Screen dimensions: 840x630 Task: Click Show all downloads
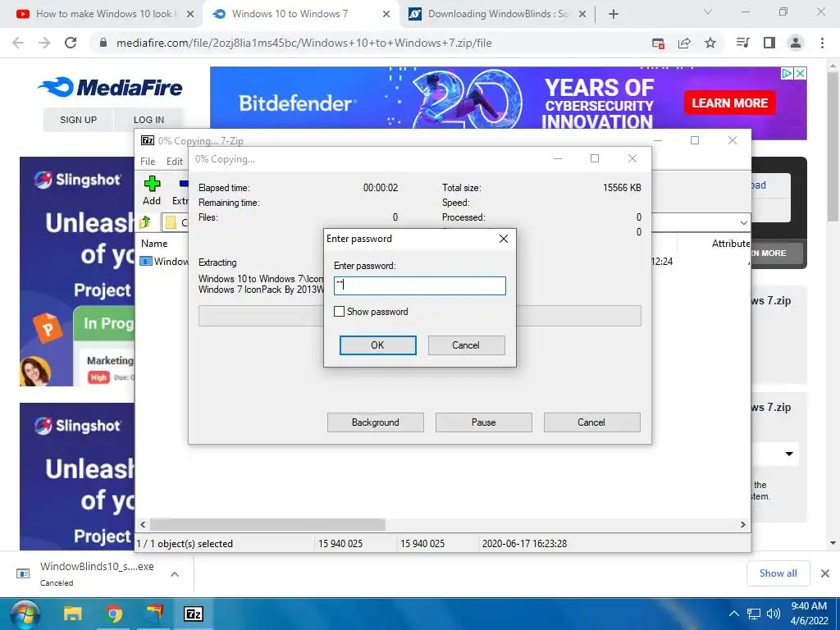click(778, 573)
